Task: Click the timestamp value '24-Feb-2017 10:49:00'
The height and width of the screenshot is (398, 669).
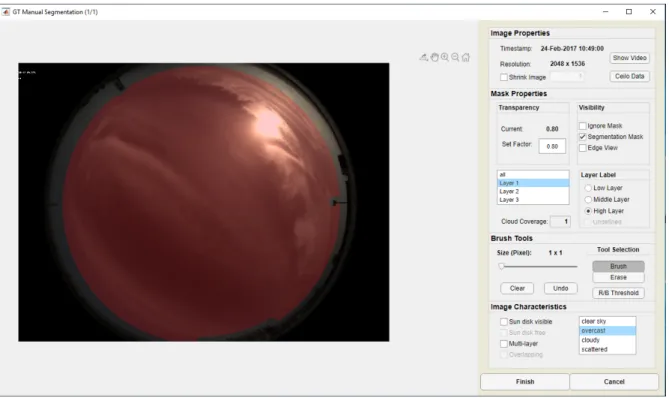Action: coord(572,49)
